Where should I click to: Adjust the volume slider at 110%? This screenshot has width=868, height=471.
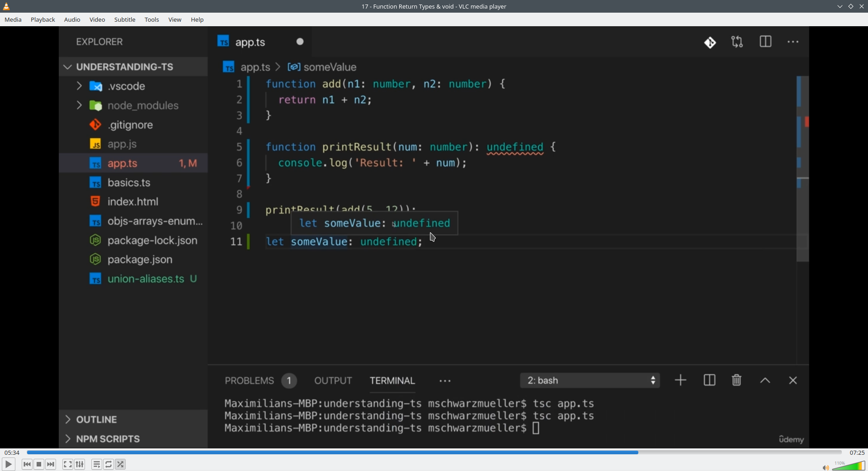849,466
